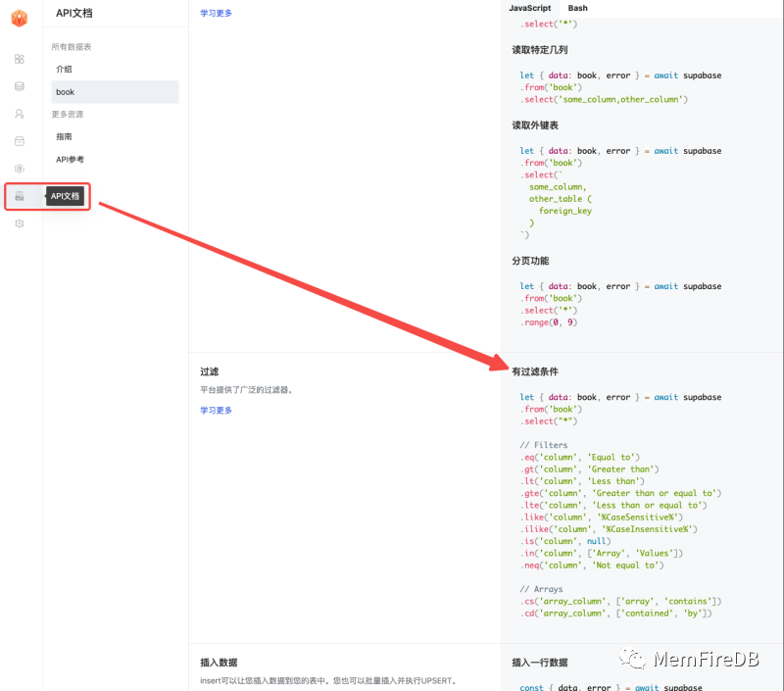Click the .like '%CaseSensitive%' code line
Viewport: 784px width, 691px height.
[602, 517]
